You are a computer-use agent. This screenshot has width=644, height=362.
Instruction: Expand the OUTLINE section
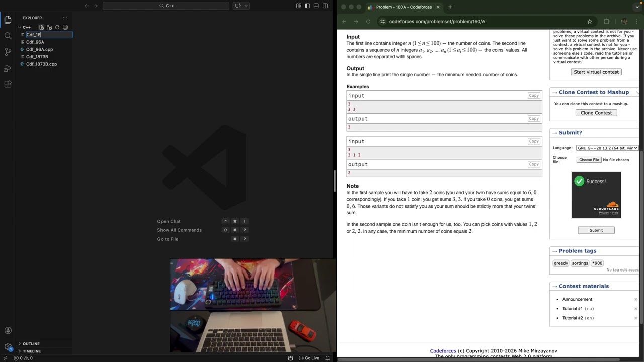31,344
